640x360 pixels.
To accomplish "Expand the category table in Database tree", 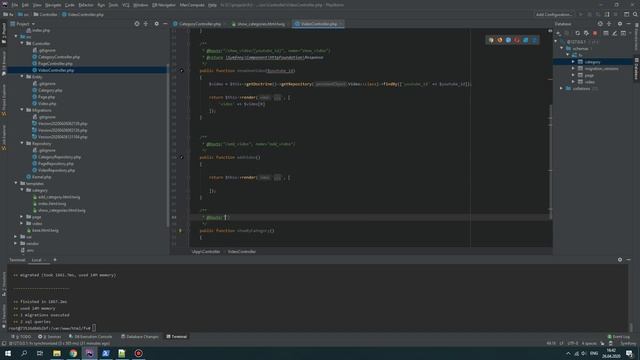I will pos(573,62).
